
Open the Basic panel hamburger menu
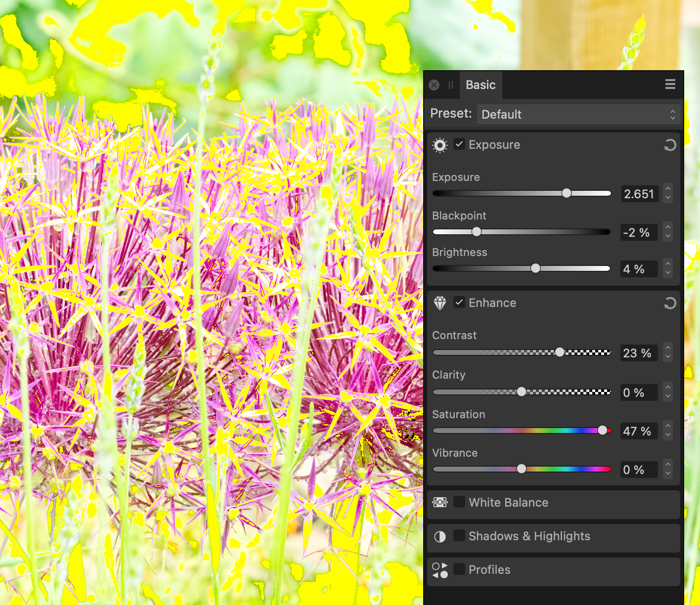670,85
